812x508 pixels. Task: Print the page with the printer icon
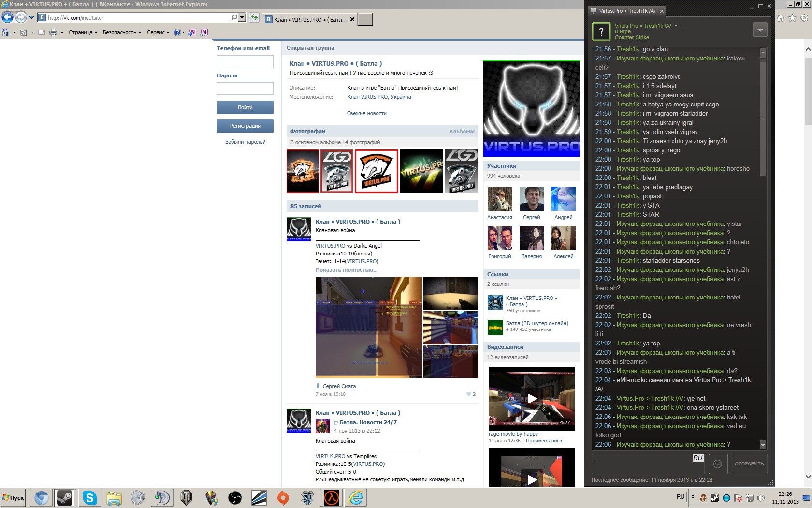[53, 32]
